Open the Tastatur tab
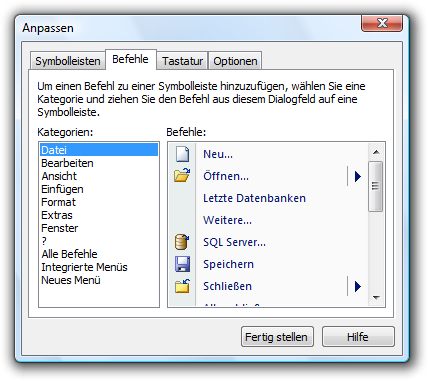Image resolution: width=428 pixels, height=381 pixels. point(182,61)
